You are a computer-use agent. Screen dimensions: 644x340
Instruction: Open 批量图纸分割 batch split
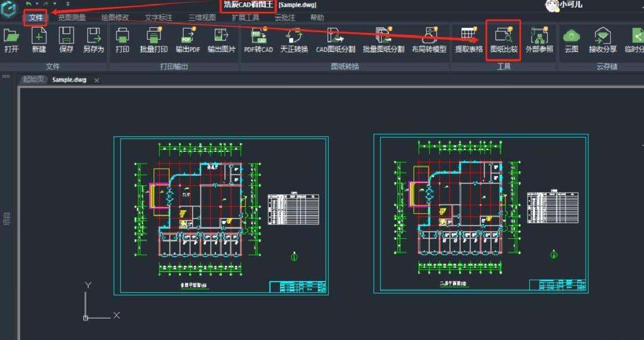[384, 40]
